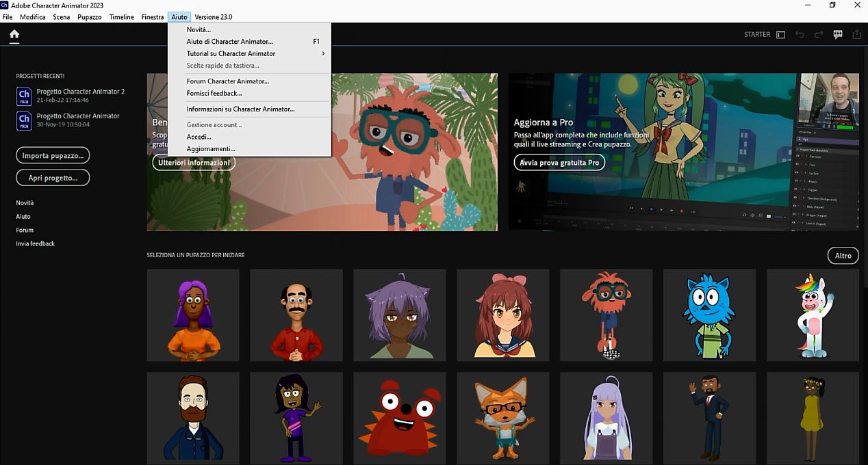
Task: Open project icon for Progetto Character Animator 2
Action: 24,96
